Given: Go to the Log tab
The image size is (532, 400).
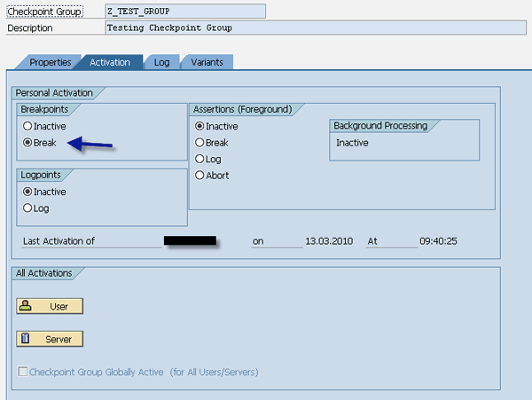Looking at the screenshot, I should tap(161, 62).
